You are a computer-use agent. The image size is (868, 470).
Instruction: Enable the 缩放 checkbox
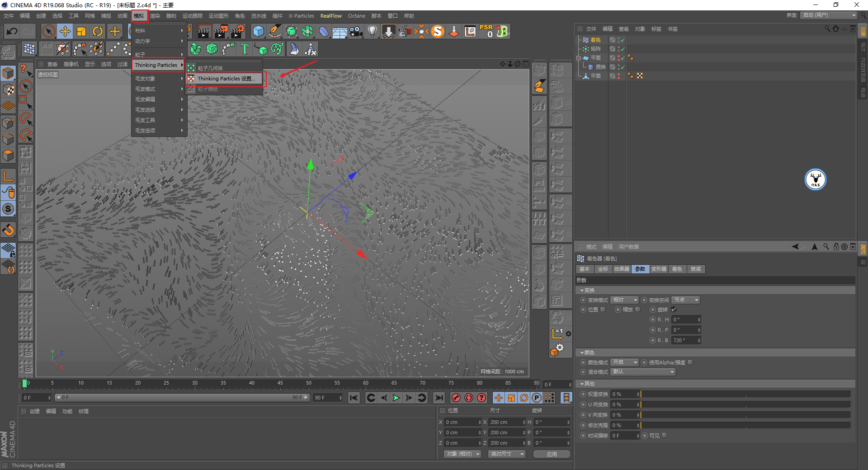tap(637, 309)
